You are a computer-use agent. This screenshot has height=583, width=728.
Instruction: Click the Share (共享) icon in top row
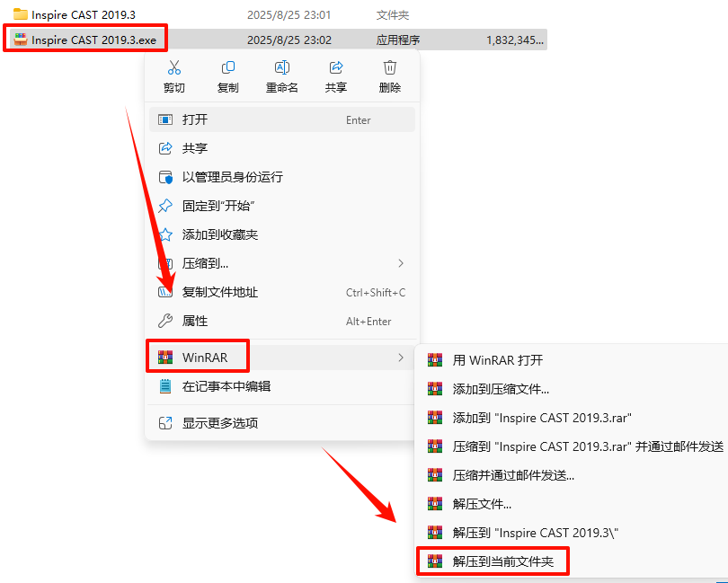335,67
